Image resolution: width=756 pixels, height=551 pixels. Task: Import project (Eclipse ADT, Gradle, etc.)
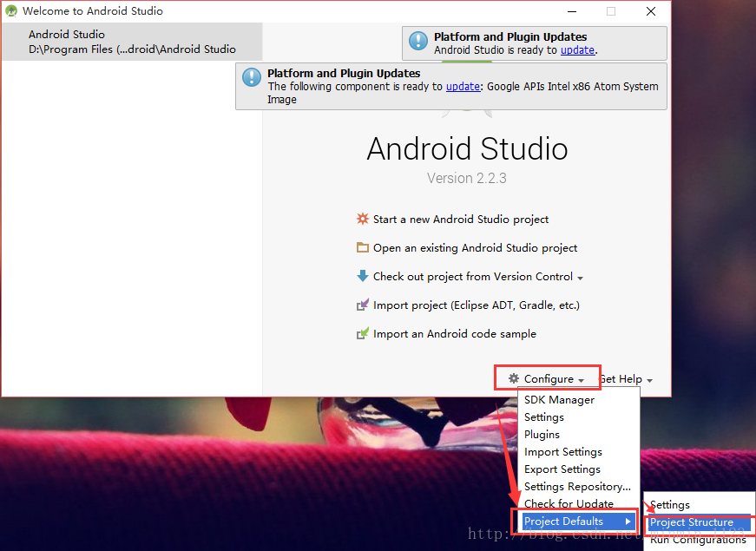[x=477, y=305]
